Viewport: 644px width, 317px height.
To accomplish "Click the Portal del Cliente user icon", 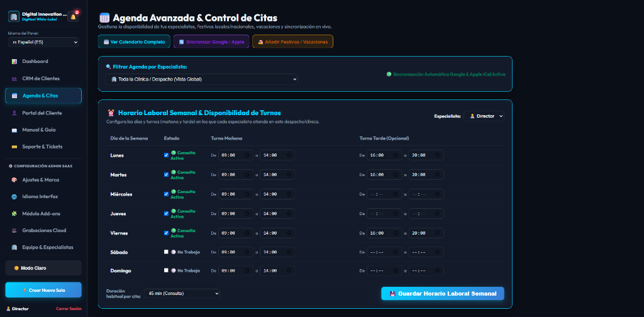I will pos(14,113).
